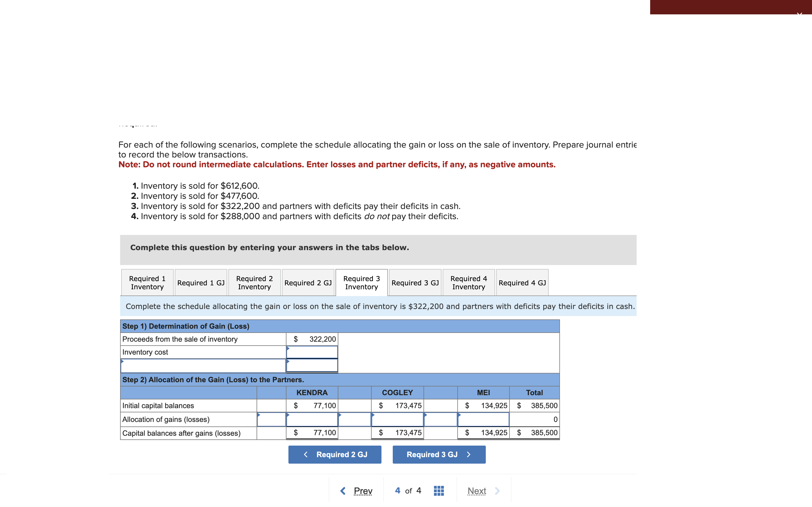812x507 pixels.
Task: Open the Kendra allocation ratio dropdown cell
Action: (272, 419)
